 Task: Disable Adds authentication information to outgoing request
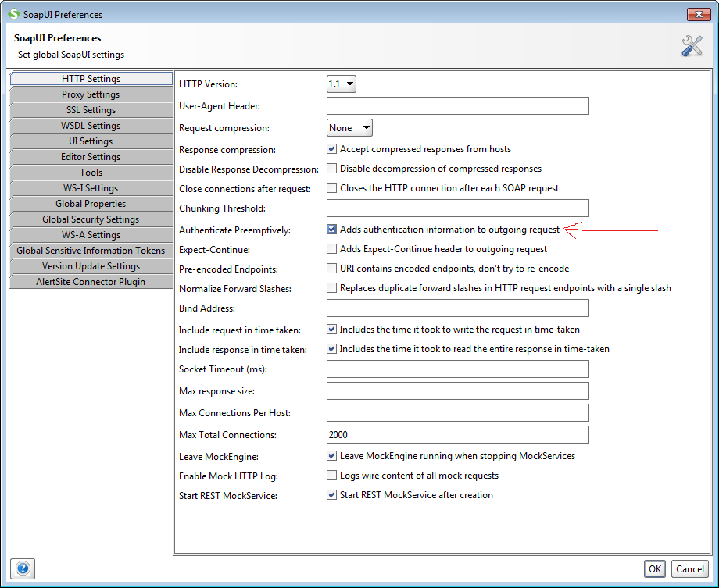point(331,229)
